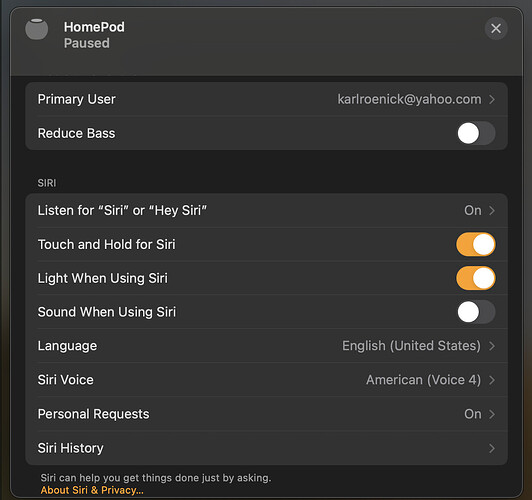The image size is (532, 500).
Task: Close the HomePod settings panel
Action: coord(496,28)
